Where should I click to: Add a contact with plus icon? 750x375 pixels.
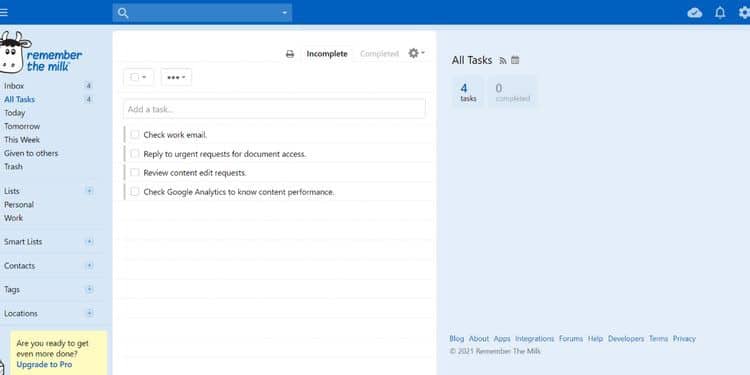(x=89, y=265)
